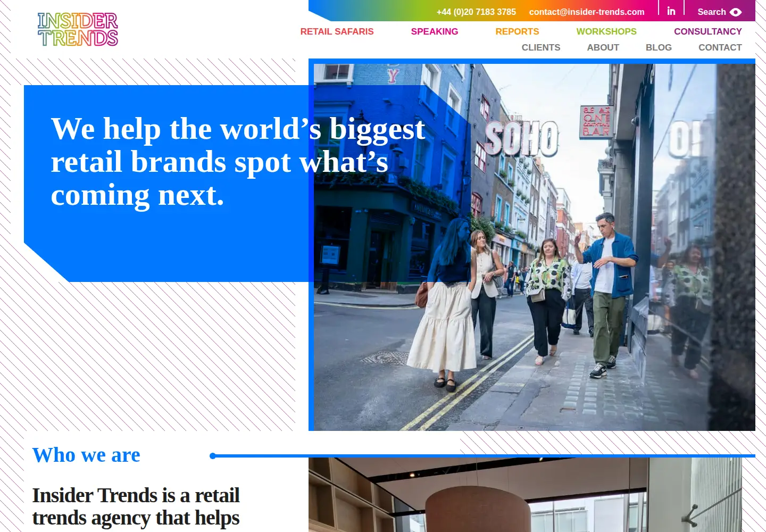Open the Retail Safaris menu
Viewport: 766px width, 532px height.
(337, 31)
